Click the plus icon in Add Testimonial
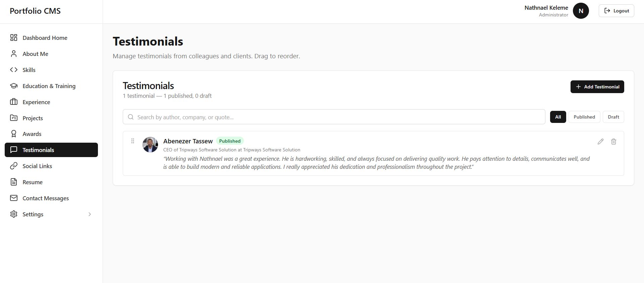The image size is (644, 283). pos(578,87)
